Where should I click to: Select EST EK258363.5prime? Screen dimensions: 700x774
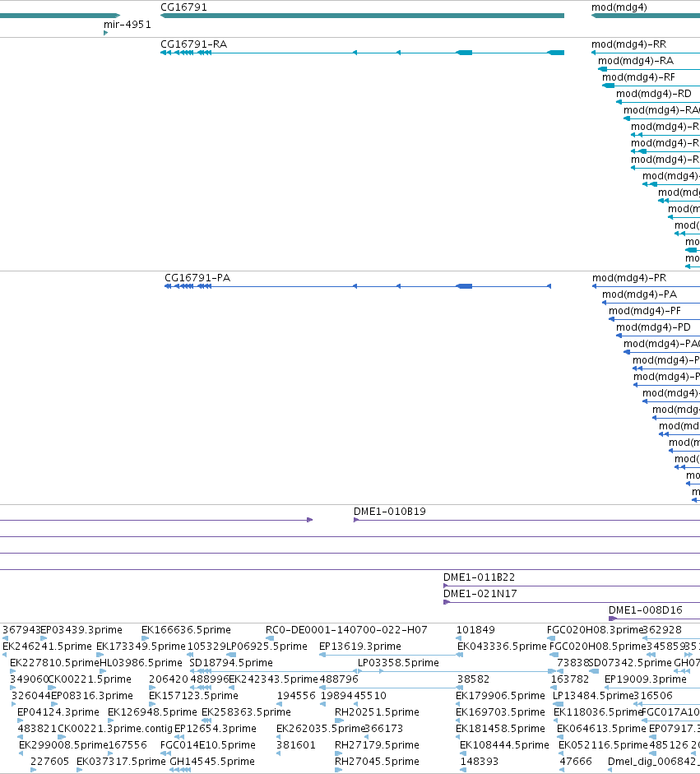pyautogui.click(x=246, y=712)
